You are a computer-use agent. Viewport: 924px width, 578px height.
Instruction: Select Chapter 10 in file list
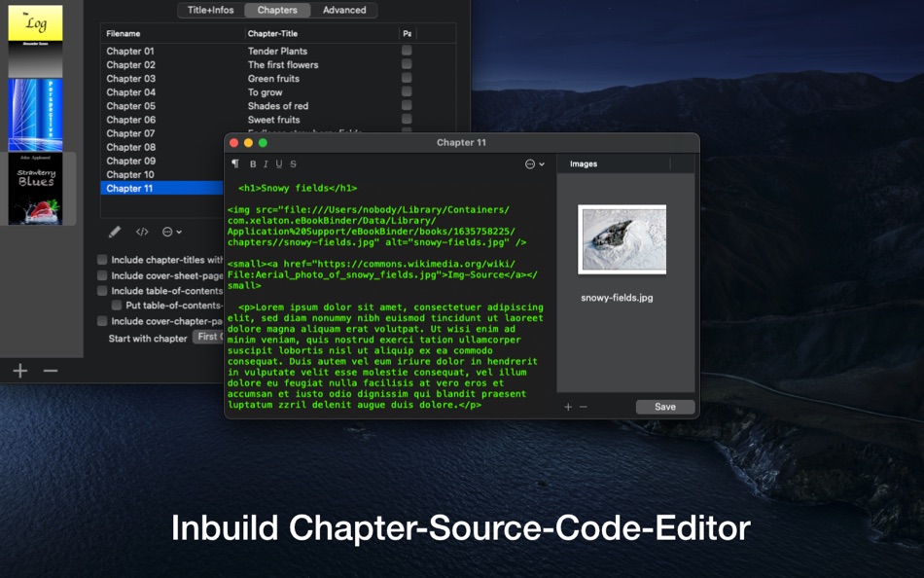(130, 174)
